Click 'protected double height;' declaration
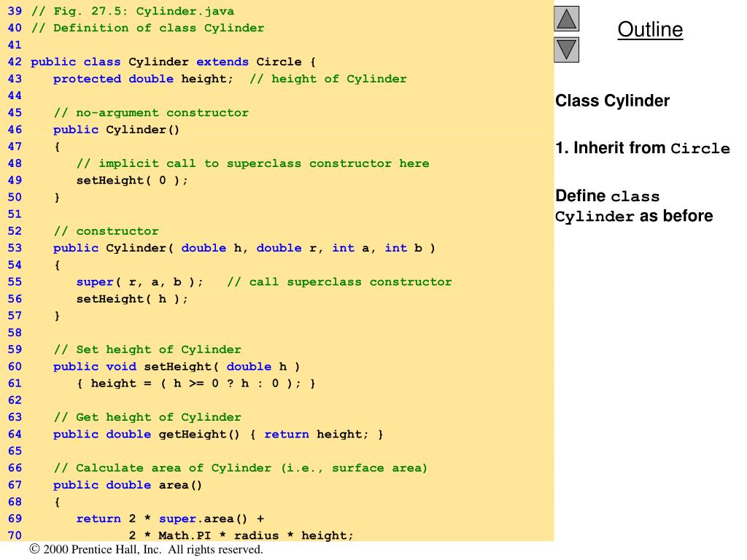Viewport: 747px width, 560px height. [143, 79]
